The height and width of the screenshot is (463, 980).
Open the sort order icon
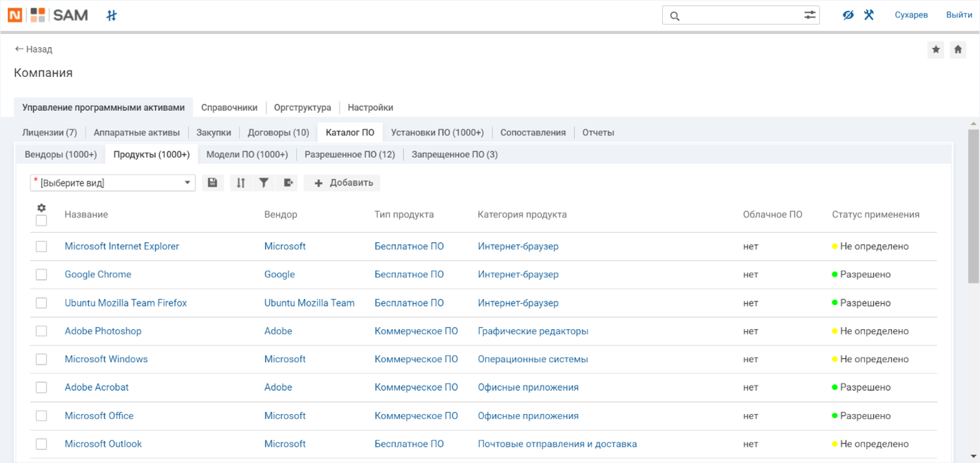tap(241, 183)
